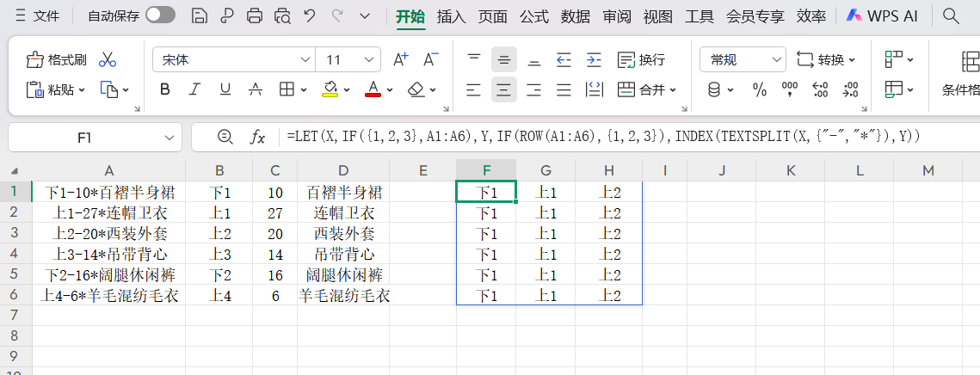Apply bold formatting with B icon
Image resolution: width=980 pixels, height=375 pixels.
click(x=165, y=89)
